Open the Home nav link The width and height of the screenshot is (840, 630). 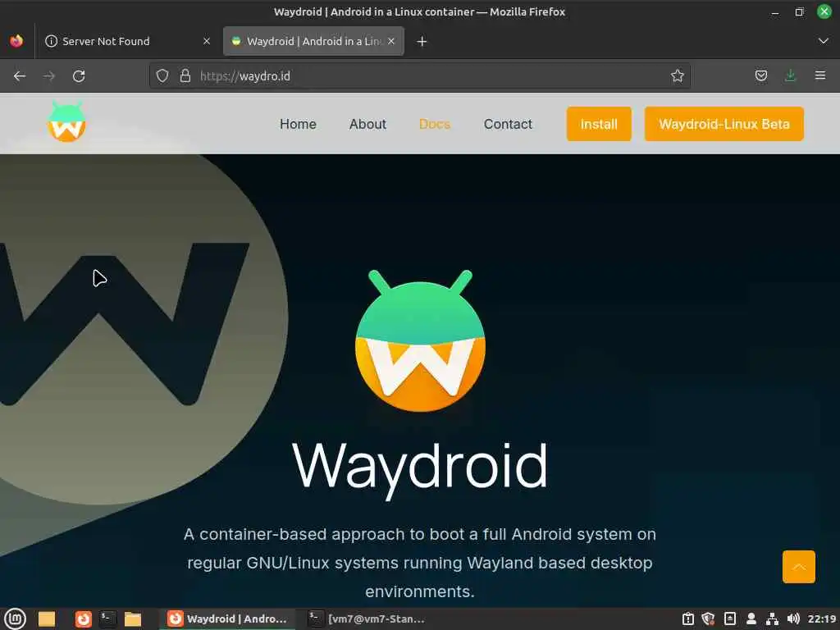[x=298, y=125]
